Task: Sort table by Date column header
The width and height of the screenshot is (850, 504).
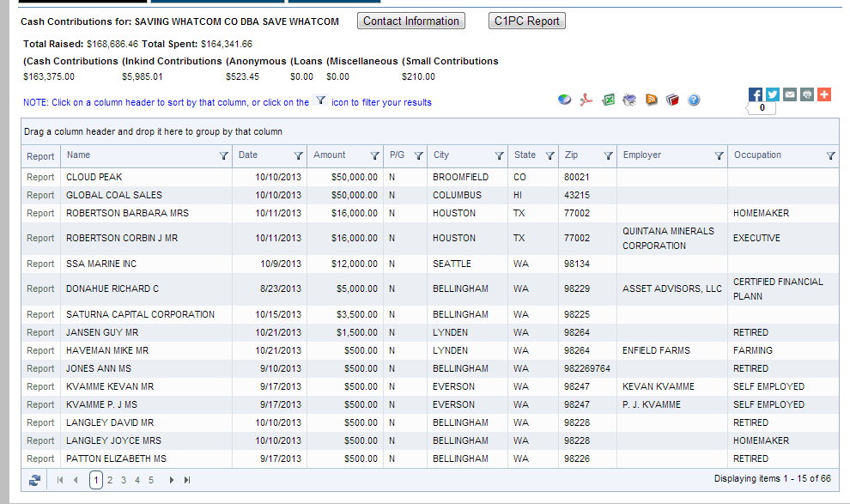Action: pos(248,155)
